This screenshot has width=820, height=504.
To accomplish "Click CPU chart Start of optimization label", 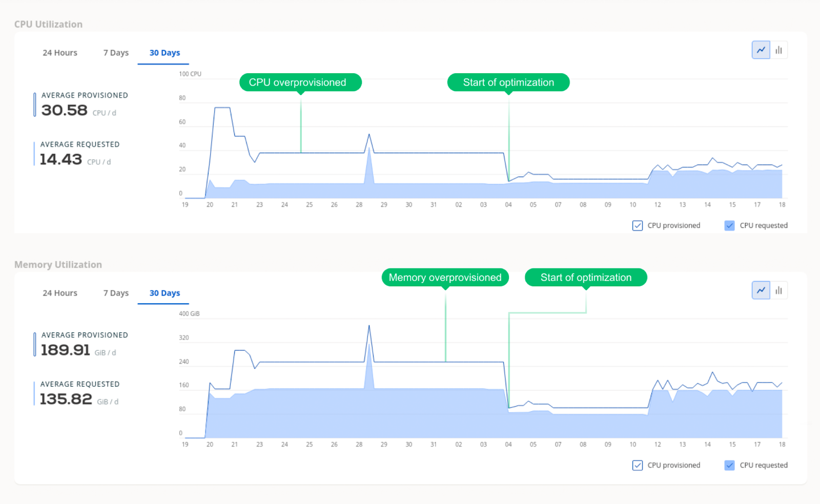I will point(508,82).
